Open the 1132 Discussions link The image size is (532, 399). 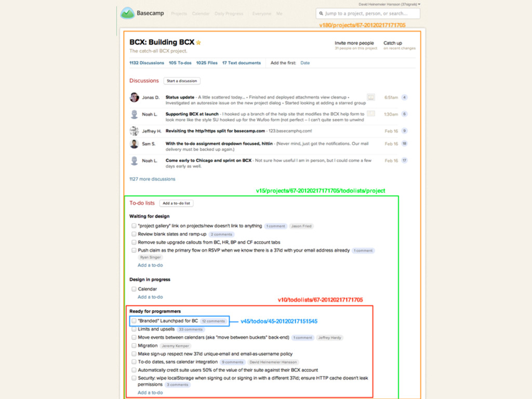[x=147, y=63]
